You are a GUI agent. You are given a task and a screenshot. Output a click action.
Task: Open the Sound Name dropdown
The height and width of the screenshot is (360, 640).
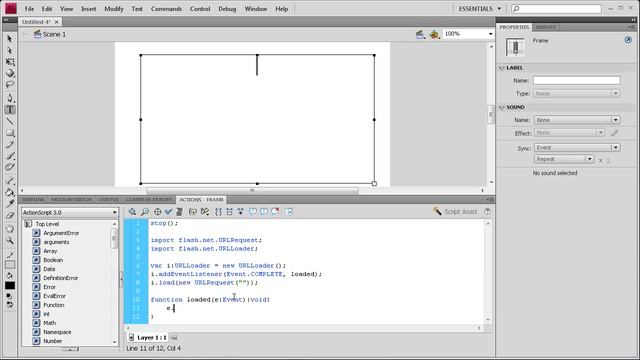pyautogui.click(x=577, y=120)
